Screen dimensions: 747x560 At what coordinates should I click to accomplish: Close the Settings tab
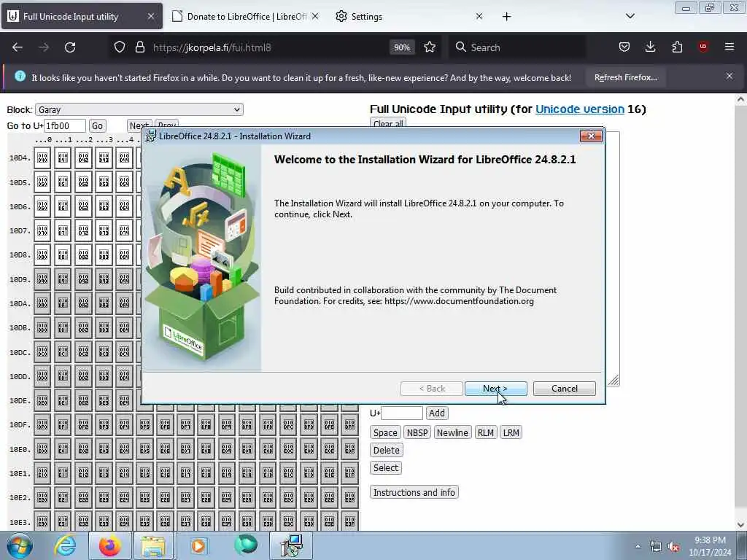click(479, 17)
